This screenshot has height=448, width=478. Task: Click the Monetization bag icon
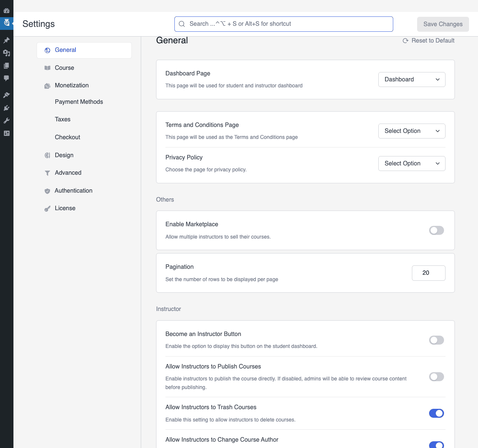click(47, 86)
